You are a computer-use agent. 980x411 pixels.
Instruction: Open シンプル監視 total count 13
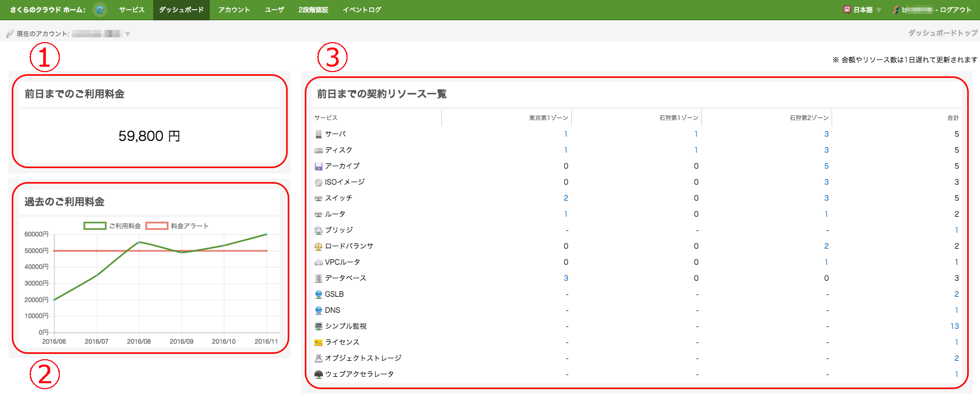click(954, 326)
